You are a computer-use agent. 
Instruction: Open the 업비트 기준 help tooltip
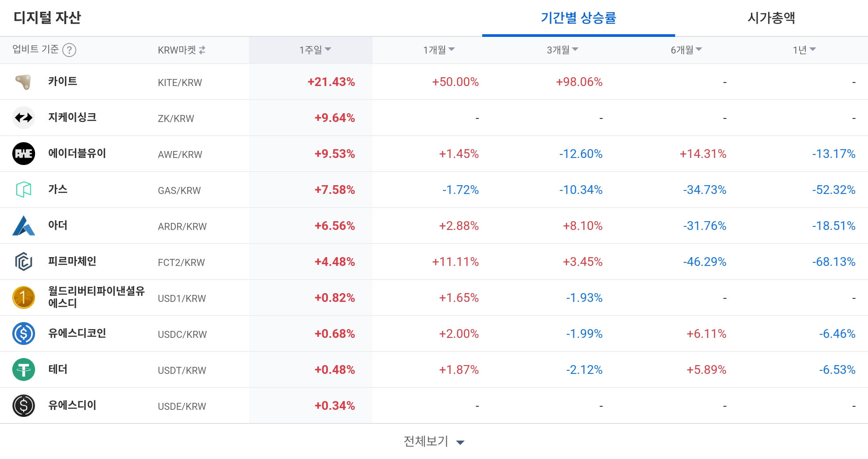click(x=70, y=50)
